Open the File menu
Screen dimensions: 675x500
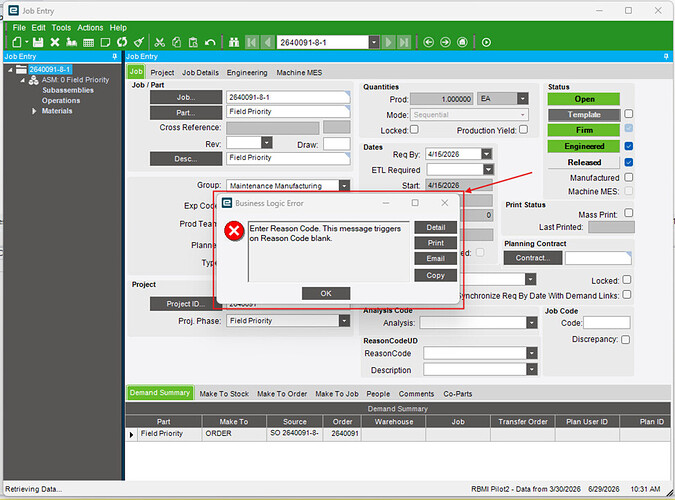(x=19, y=28)
